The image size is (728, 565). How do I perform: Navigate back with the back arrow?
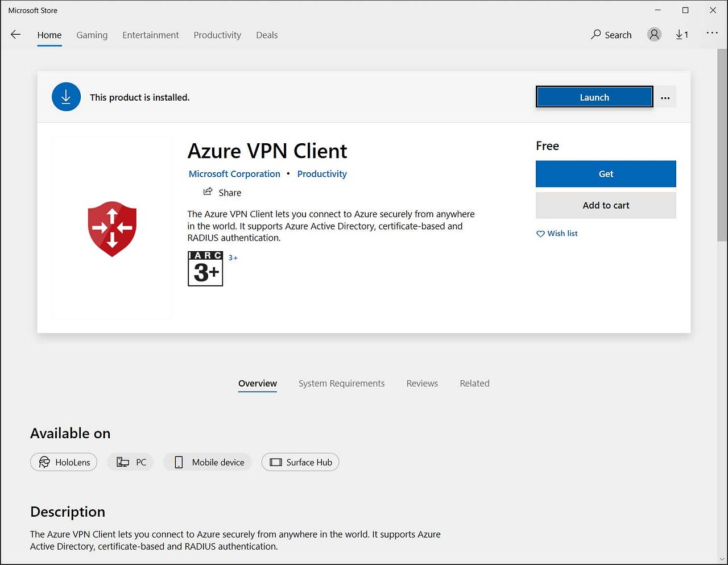click(15, 34)
